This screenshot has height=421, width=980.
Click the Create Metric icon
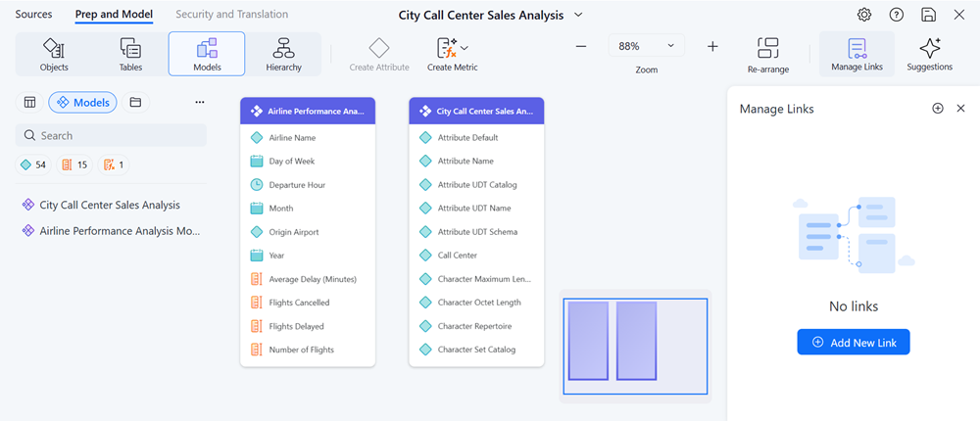pyautogui.click(x=445, y=47)
